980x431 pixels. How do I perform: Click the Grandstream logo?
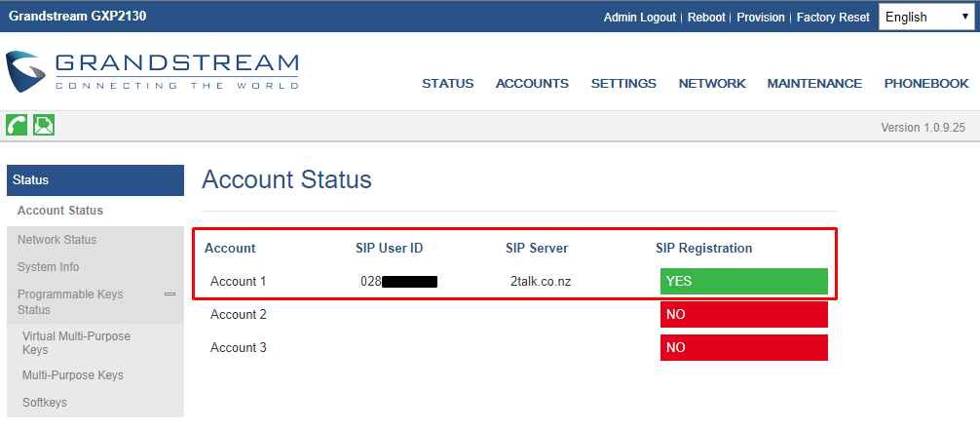pos(152,71)
